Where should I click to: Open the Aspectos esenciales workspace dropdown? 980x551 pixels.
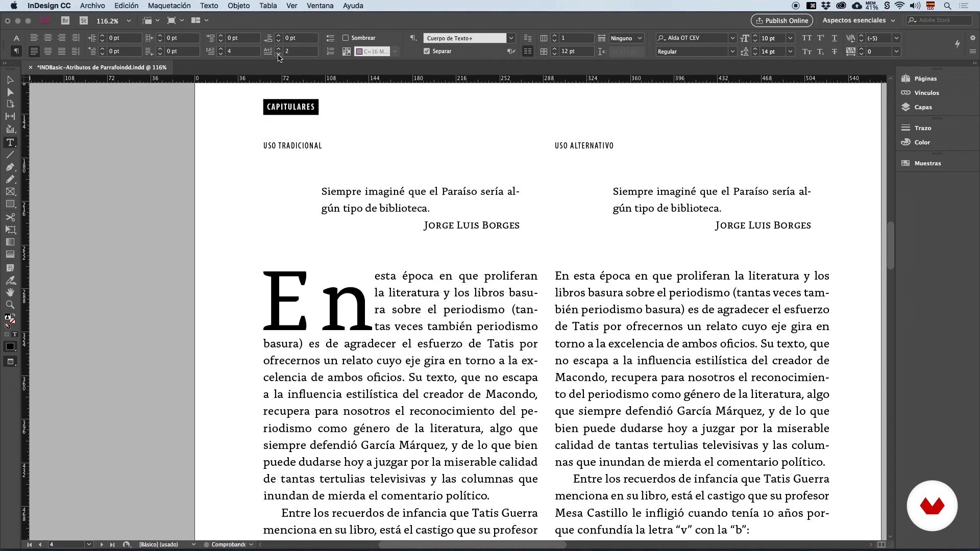click(859, 20)
